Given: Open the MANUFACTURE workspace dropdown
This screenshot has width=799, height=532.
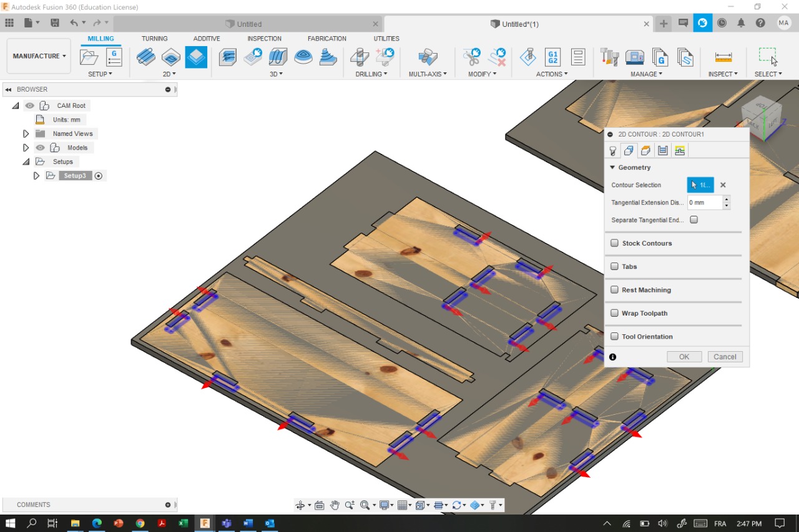Looking at the screenshot, I should (x=39, y=56).
